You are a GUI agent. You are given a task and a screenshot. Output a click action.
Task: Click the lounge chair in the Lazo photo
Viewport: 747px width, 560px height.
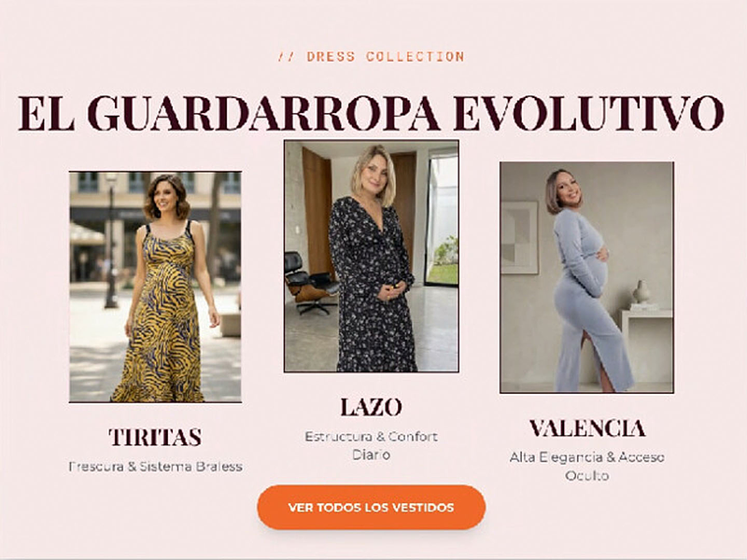coord(310,283)
